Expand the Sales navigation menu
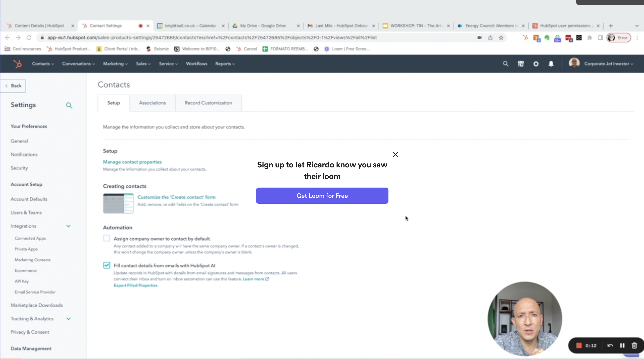The height and width of the screenshot is (359, 644). pyautogui.click(x=143, y=64)
